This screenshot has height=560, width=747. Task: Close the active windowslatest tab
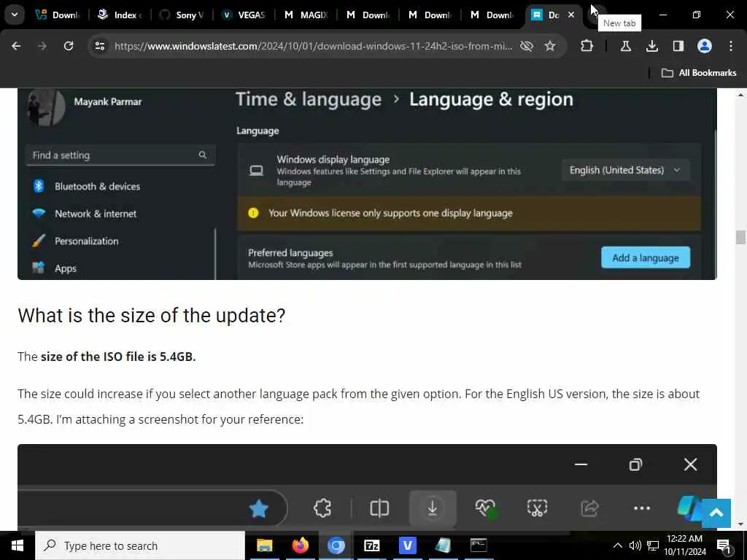point(570,15)
